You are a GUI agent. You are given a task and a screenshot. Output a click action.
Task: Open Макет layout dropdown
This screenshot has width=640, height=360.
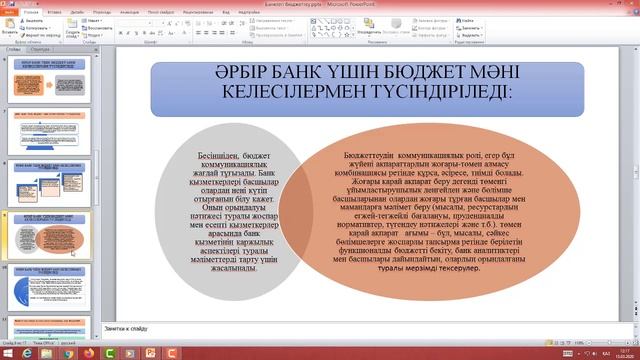[92, 20]
